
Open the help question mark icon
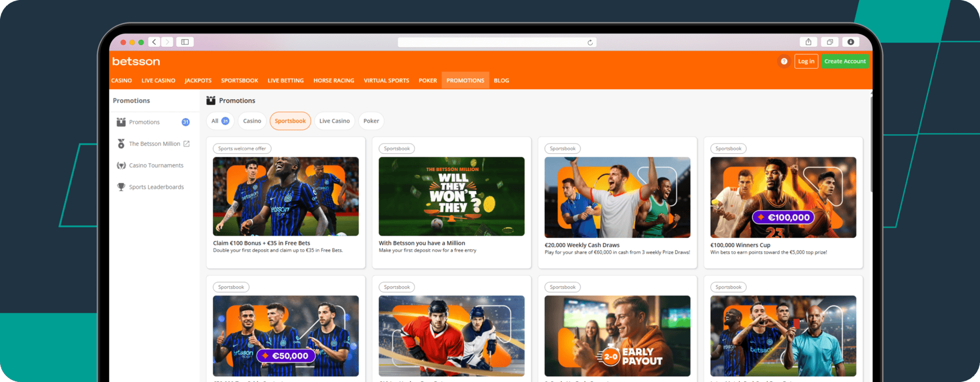(x=784, y=61)
